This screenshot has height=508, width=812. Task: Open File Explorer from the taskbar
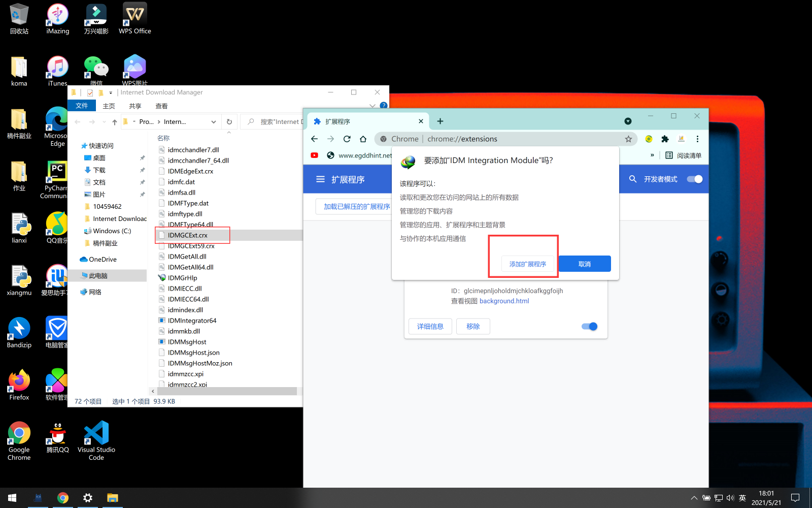[x=113, y=498]
